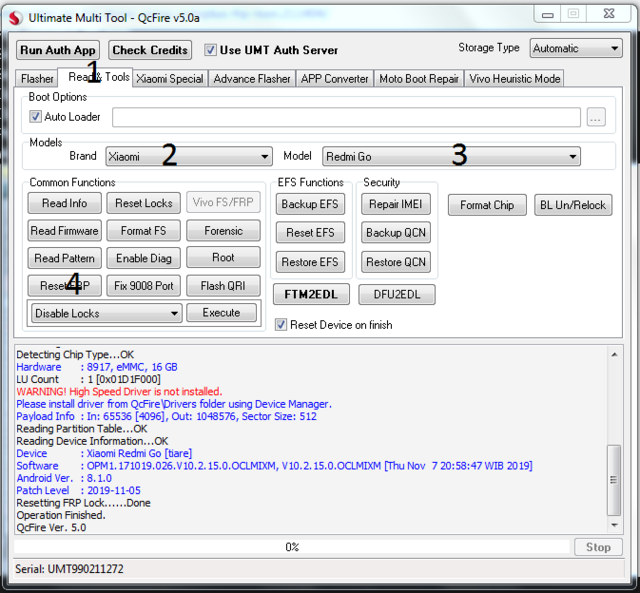640x593 pixels.
Task: Click the loader file path field
Action: point(346,118)
